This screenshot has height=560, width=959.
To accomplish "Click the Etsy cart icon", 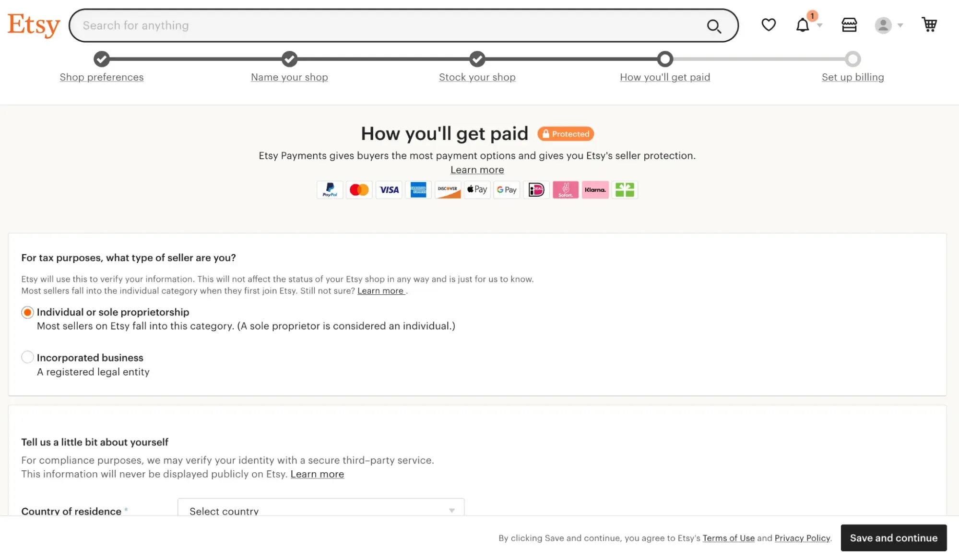I will (x=929, y=24).
